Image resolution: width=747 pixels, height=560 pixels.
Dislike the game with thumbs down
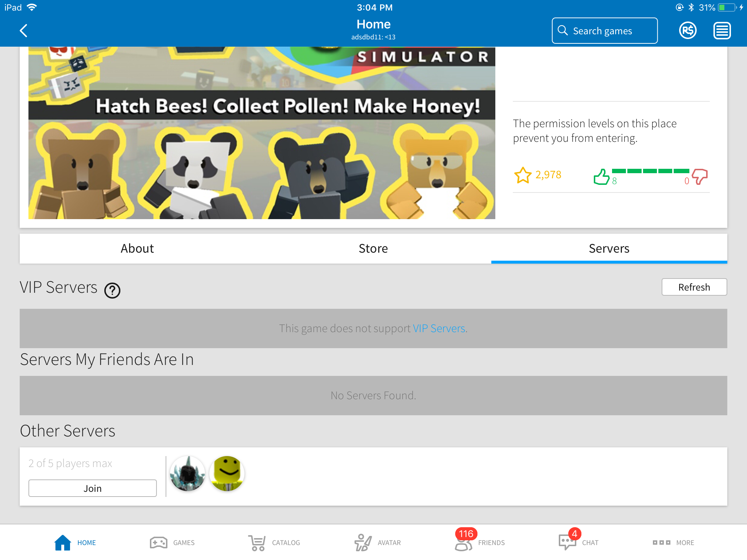point(700,177)
